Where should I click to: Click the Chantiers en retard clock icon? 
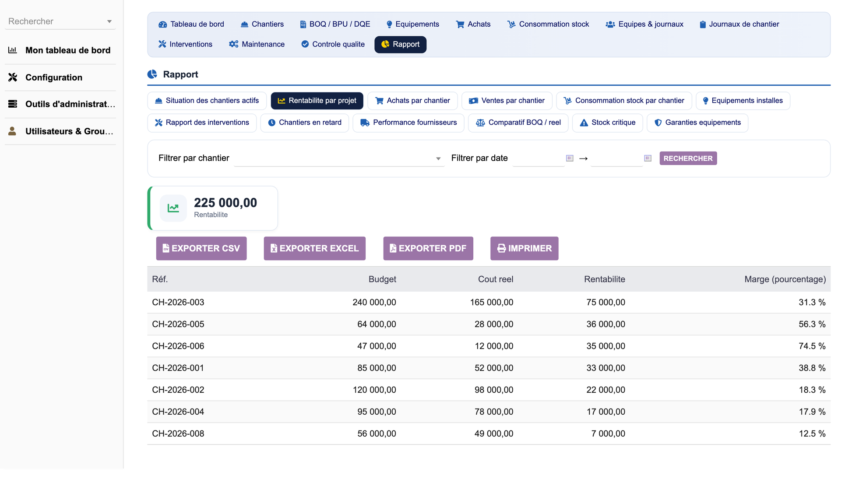(x=272, y=123)
